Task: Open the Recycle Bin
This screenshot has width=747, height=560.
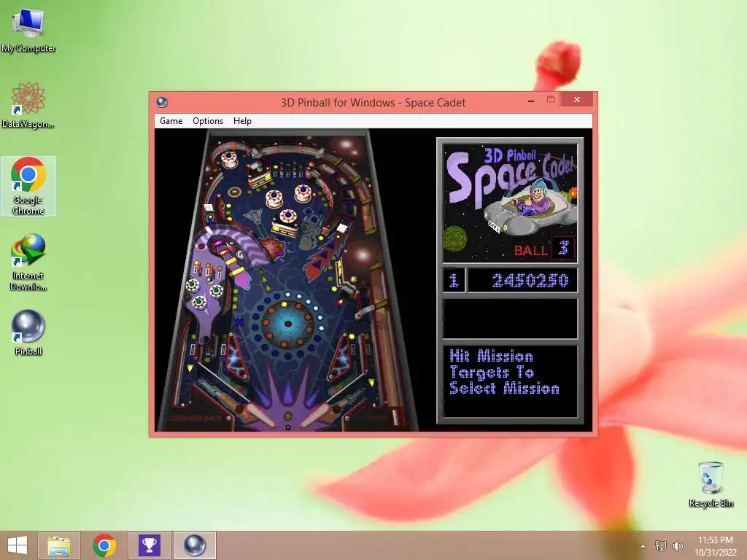Action: 711,484
